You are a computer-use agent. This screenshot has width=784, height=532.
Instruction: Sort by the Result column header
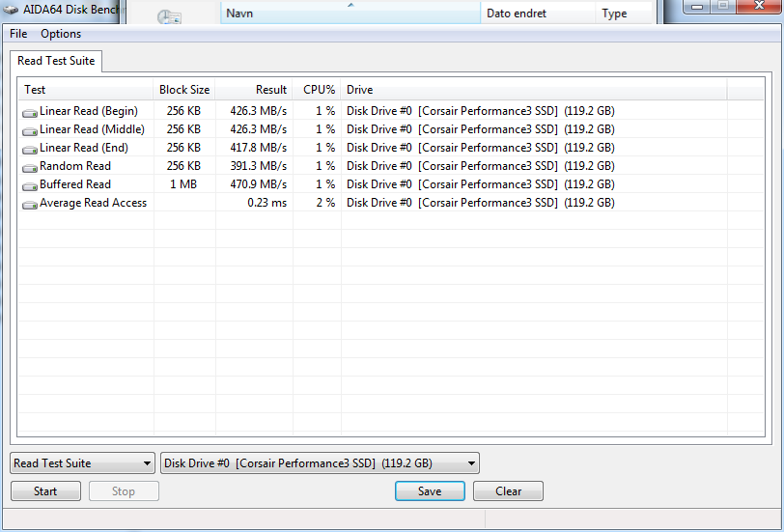pos(254,90)
